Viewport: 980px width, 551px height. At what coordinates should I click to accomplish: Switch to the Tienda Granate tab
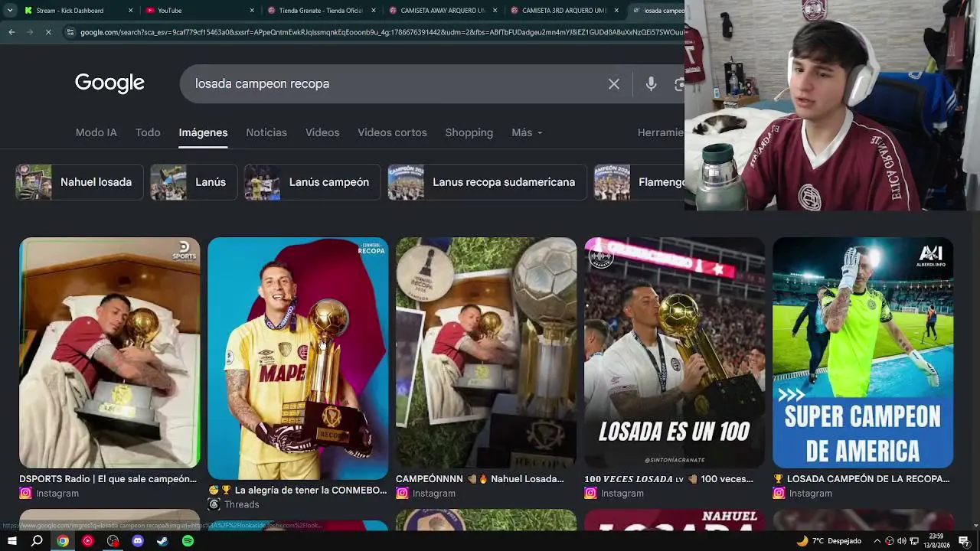click(320, 11)
